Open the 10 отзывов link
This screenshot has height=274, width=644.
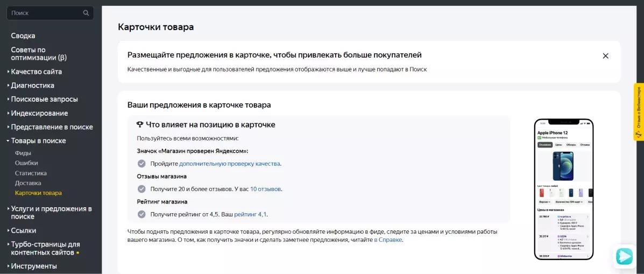coord(266,189)
